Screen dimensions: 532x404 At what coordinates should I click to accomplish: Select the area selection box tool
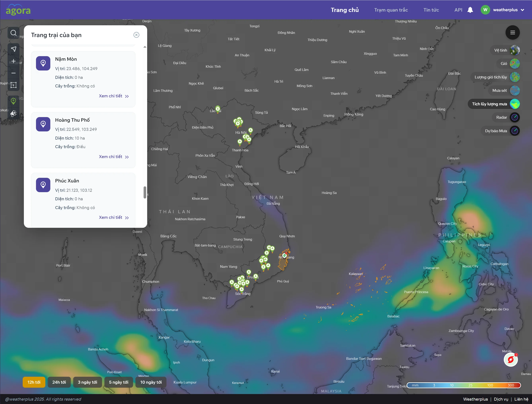click(x=14, y=85)
